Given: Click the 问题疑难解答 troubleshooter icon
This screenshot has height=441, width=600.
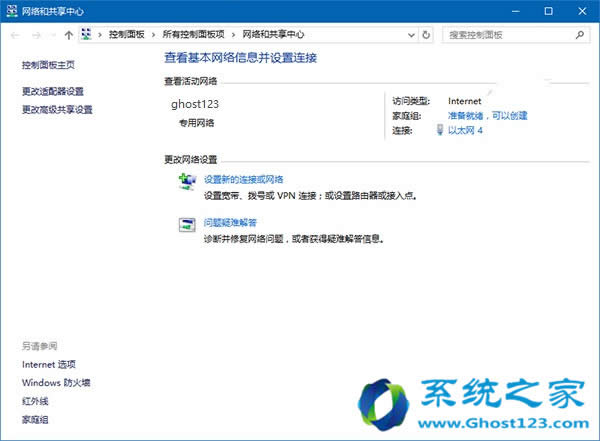Looking at the screenshot, I should click(187, 225).
